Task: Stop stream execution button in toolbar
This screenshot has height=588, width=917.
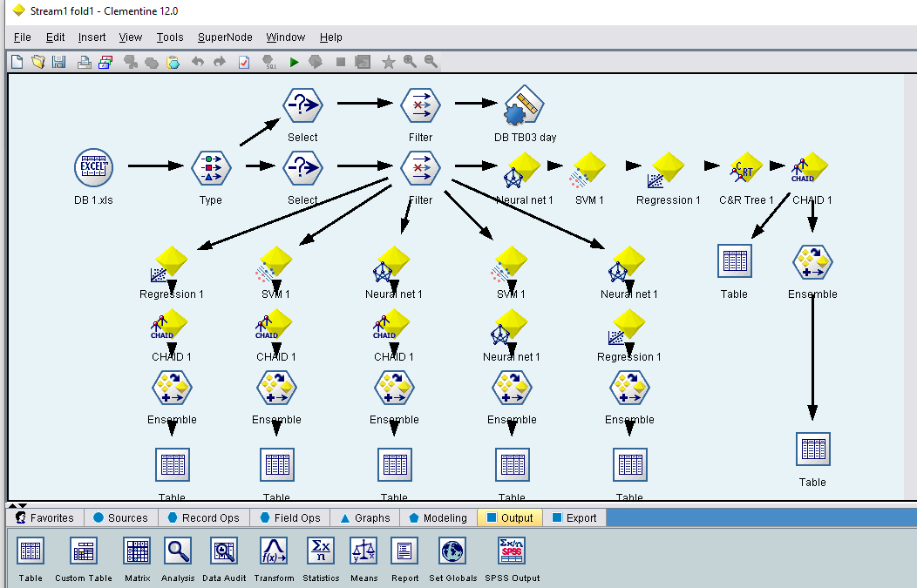Action: tap(341, 61)
